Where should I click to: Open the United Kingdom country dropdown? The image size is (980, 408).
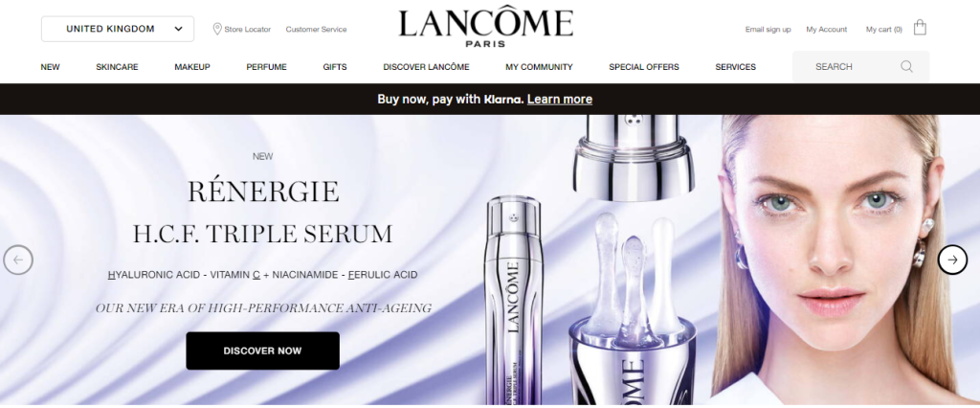coord(118,29)
